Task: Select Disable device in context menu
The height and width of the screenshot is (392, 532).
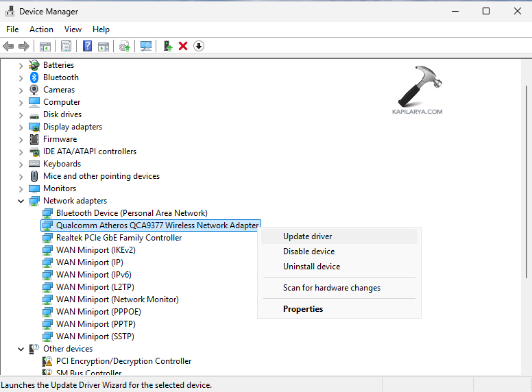Action: (x=309, y=252)
